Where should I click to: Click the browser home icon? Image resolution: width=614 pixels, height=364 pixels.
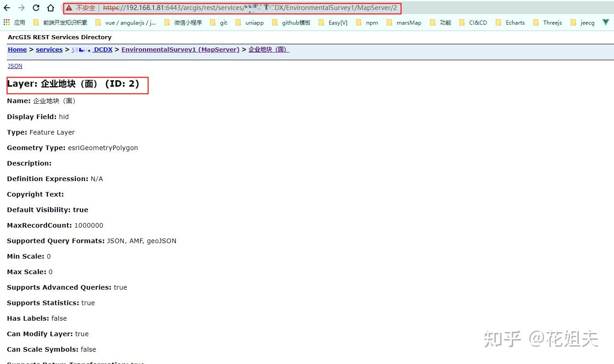50,7
